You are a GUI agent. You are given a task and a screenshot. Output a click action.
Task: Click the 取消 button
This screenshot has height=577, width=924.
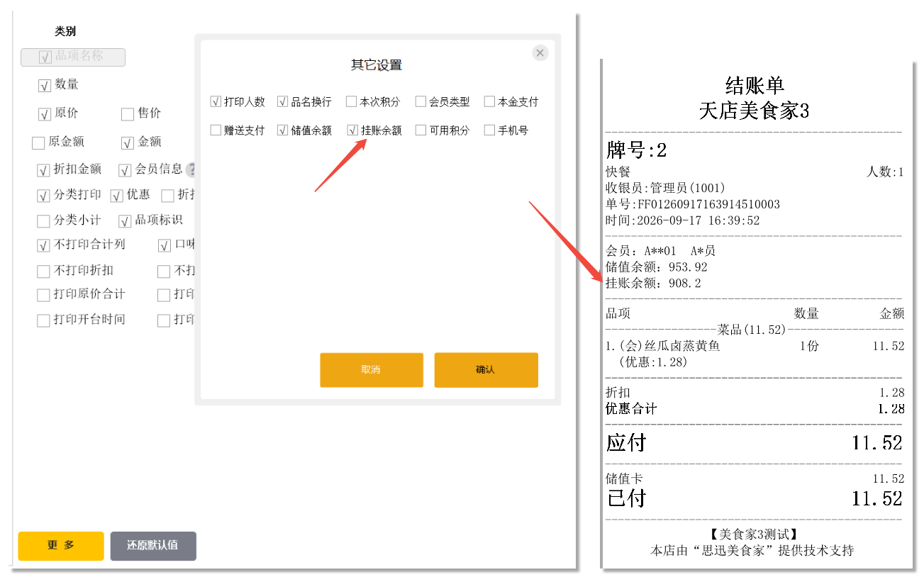pyautogui.click(x=371, y=370)
